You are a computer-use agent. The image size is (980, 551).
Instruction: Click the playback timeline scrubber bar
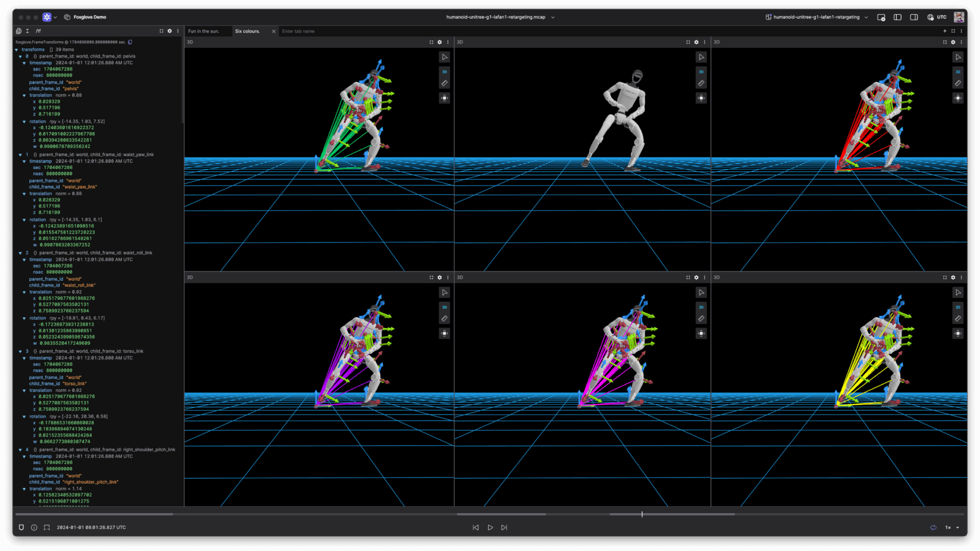pos(490,514)
